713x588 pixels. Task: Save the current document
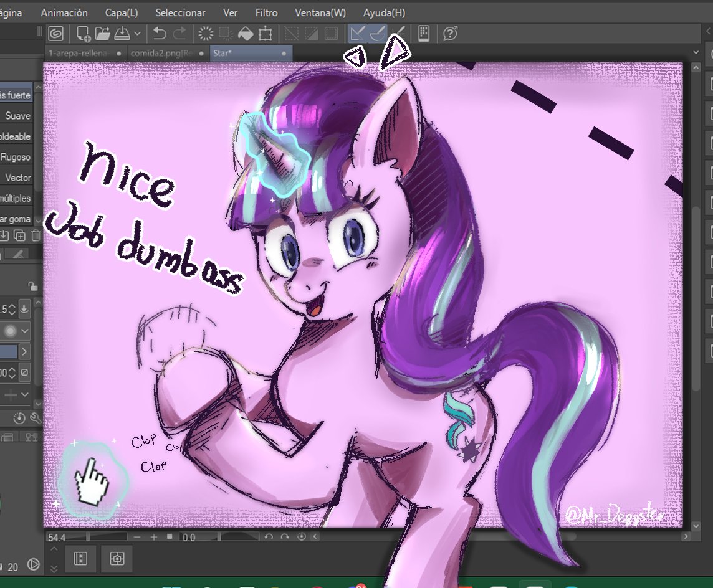point(122,34)
